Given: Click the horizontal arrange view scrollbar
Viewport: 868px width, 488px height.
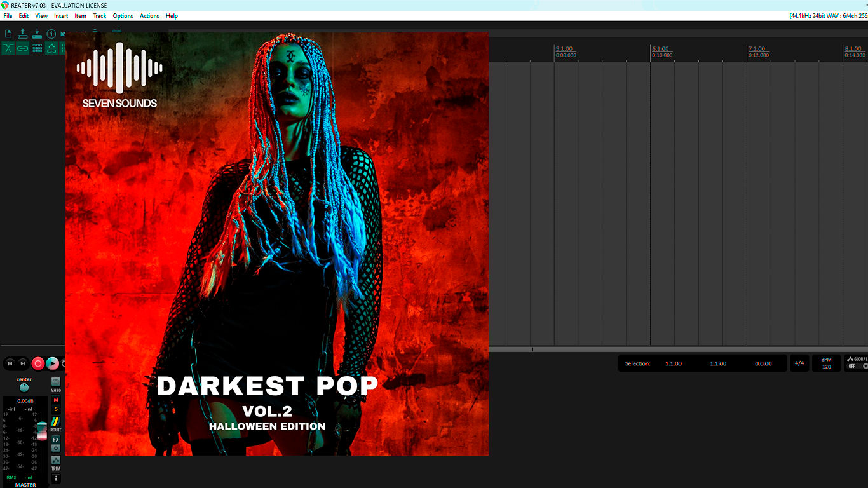Looking at the screenshot, I should click(678, 349).
